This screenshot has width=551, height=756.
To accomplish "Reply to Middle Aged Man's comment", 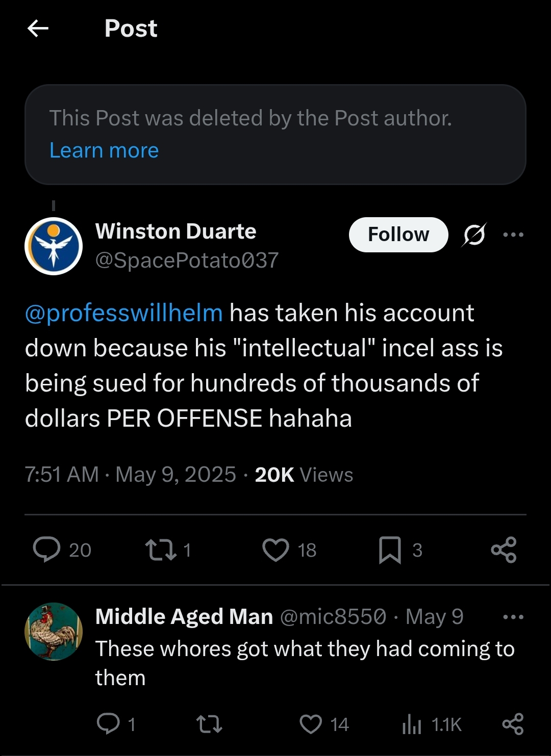I will point(108,724).
